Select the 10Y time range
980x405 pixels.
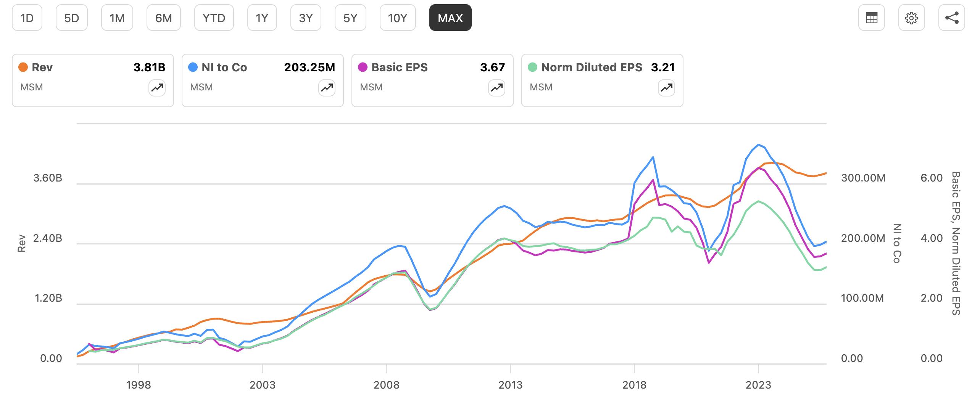(x=398, y=18)
